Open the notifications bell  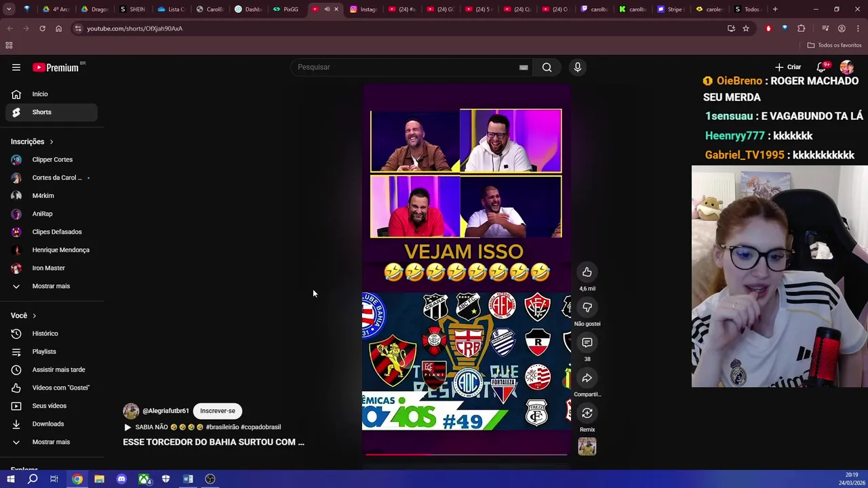[822, 67]
